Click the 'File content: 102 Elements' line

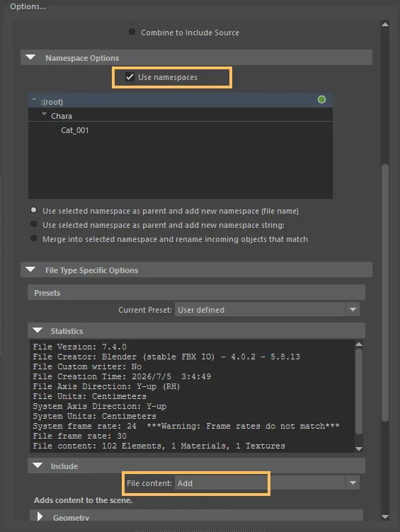159,446
